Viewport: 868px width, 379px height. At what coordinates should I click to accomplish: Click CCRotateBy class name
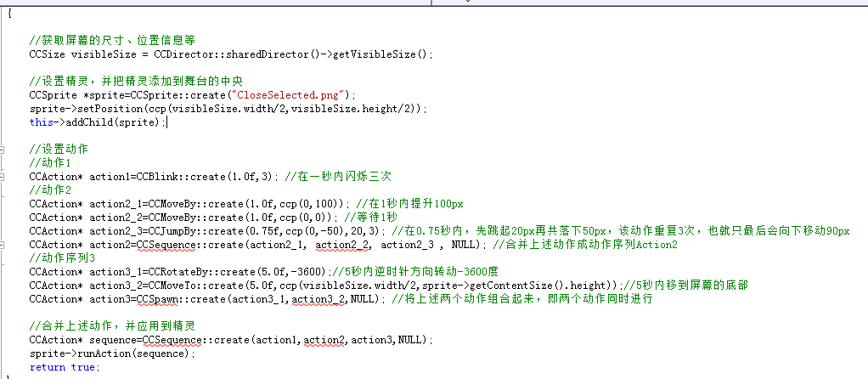[178, 272]
